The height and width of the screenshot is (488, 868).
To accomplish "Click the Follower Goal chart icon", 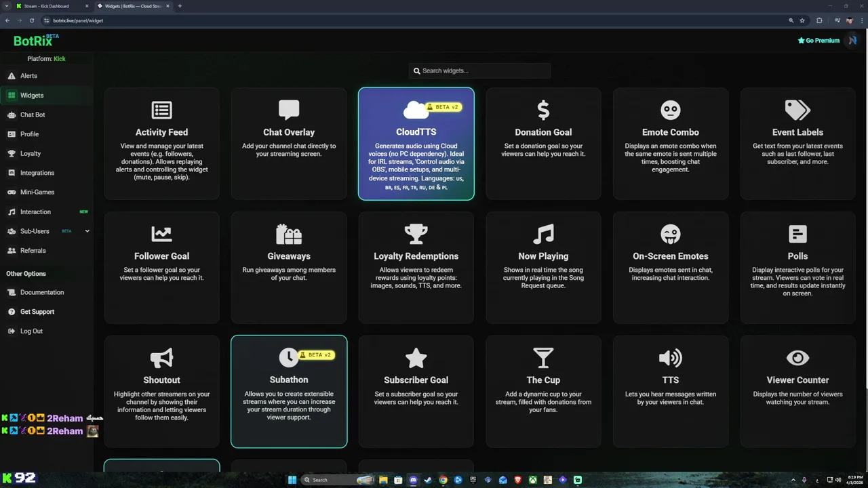I will (x=161, y=234).
